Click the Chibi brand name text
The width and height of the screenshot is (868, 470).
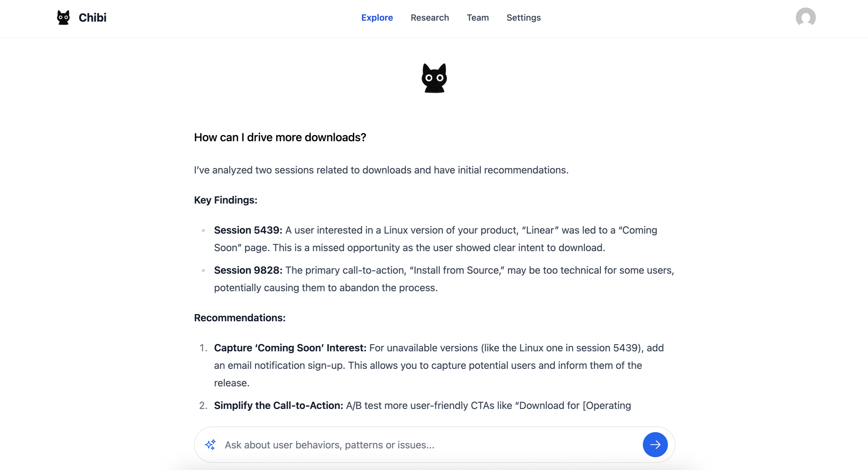pos(92,18)
